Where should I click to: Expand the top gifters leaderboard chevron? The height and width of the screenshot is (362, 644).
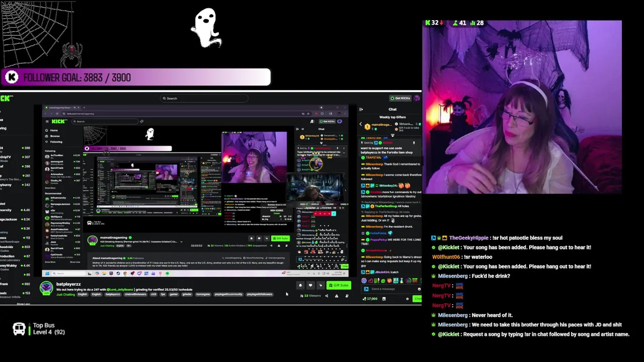pos(392,136)
